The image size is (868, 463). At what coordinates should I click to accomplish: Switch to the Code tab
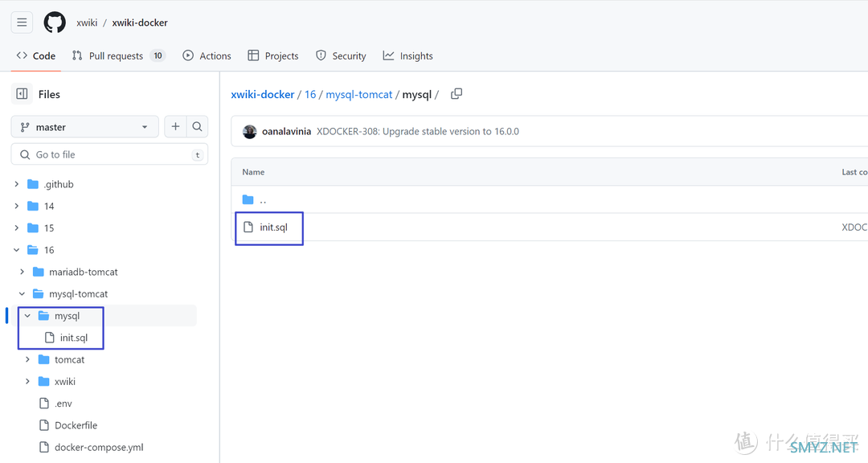[36, 56]
